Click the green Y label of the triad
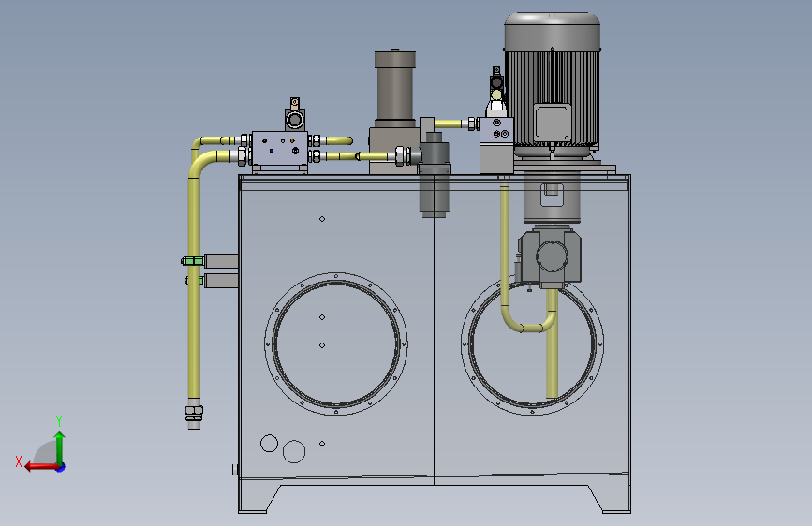Image resolution: width=812 pixels, height=526 pixels. (59, 420)
